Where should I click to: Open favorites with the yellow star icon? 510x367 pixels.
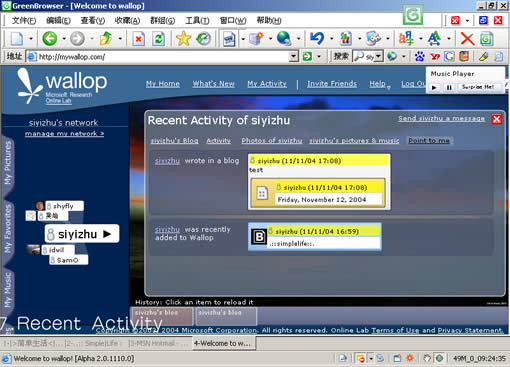[183, 39]
